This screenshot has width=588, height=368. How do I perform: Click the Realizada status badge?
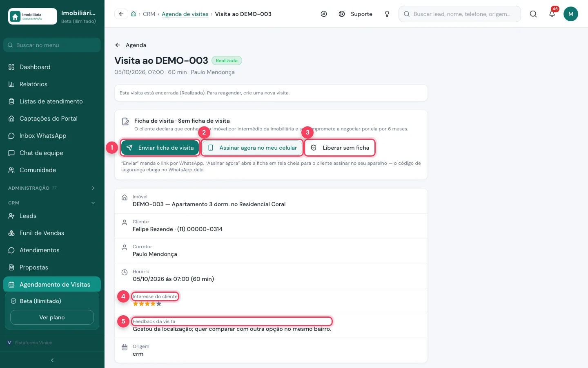pyautogui.click(x=227, y=61)
